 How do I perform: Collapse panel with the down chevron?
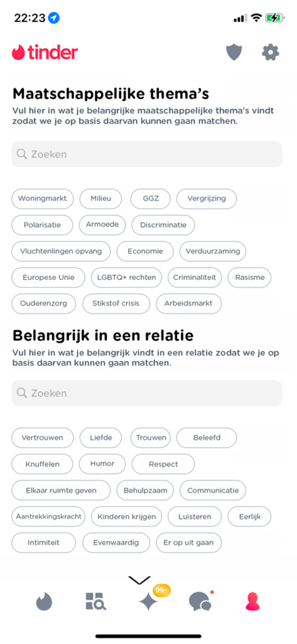139,580
